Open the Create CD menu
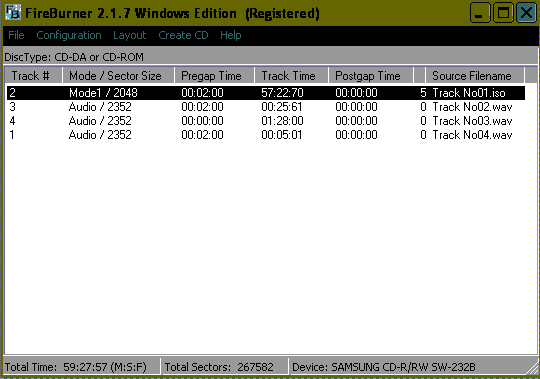This screenshot has width=540, height=379. tap(183, 35)
